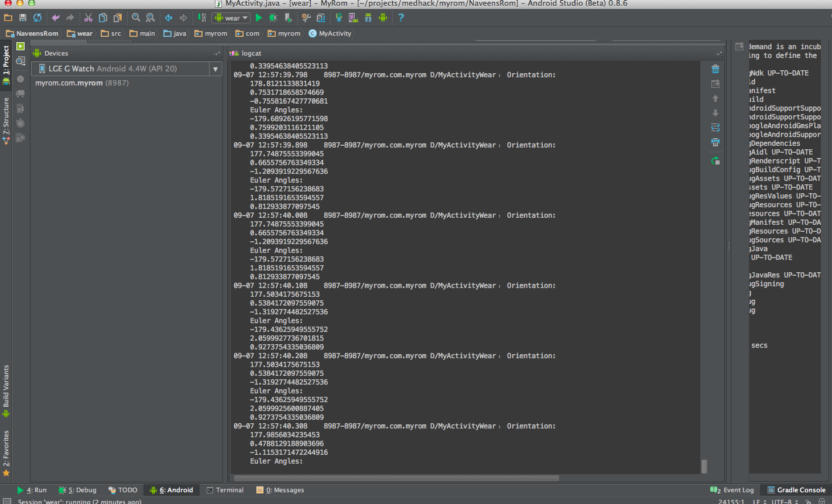Open Project Structure toolbar icon
Image resolution: width=832 pixels, height=504 pixels.
(x=321, y=18)
